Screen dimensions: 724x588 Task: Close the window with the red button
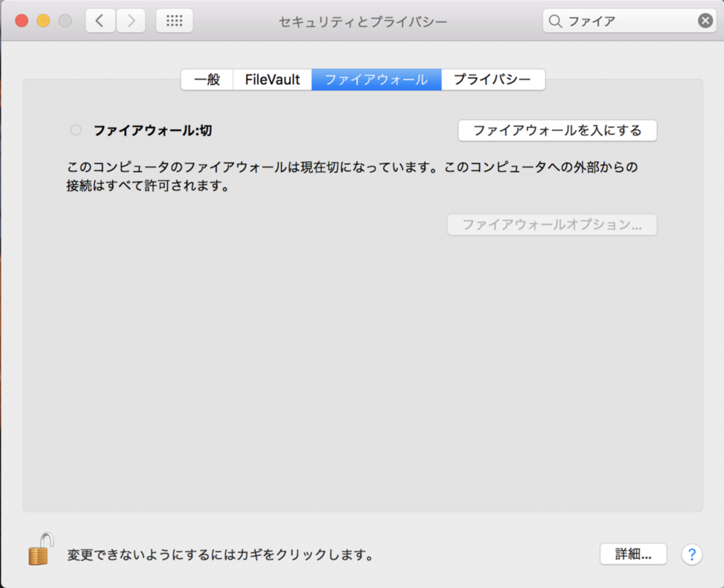[x=22, y=21]
